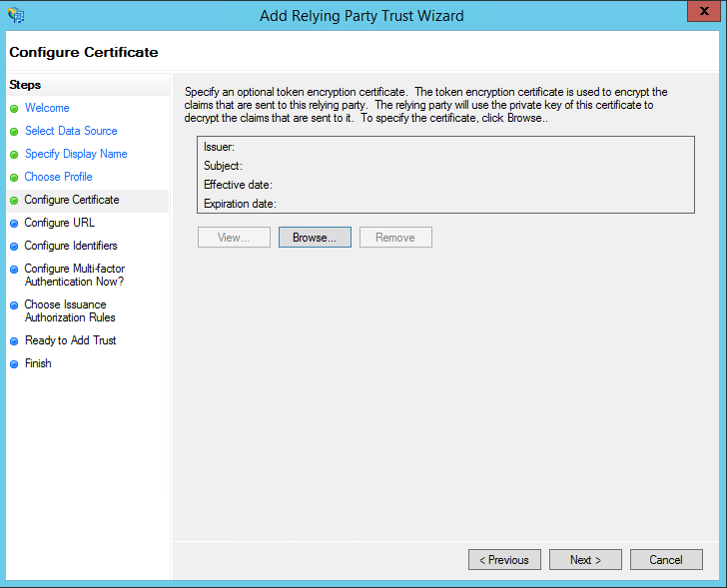Click the blue bullet beside Configure URL

tap(14, 224)
